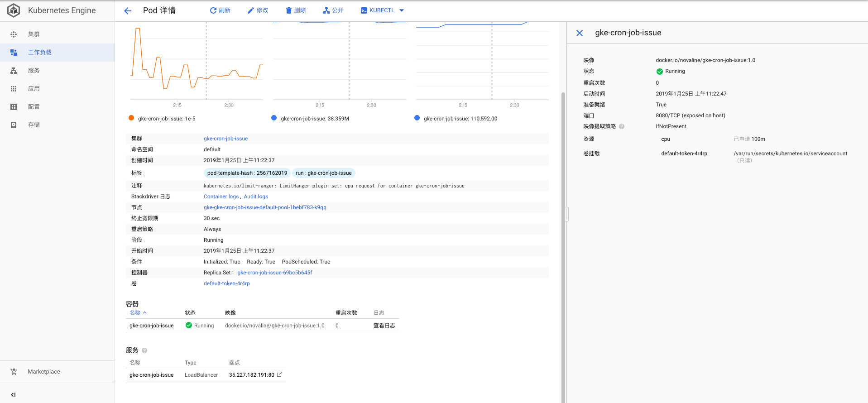Click gke-cron-job-issue name in services table
The width and height of the screenshot is (868, 403).
coord(151,375)
